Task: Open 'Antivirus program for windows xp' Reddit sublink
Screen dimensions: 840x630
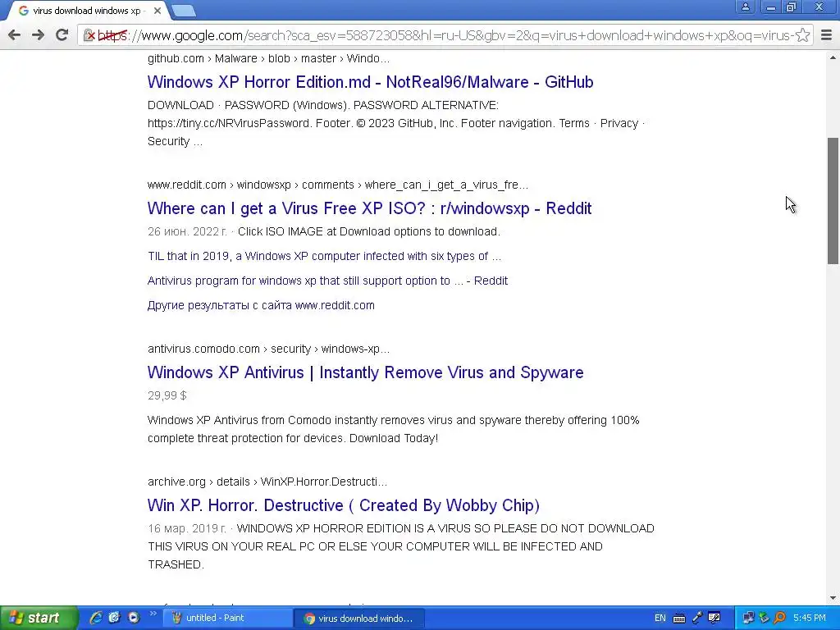Action: point(327,281)
